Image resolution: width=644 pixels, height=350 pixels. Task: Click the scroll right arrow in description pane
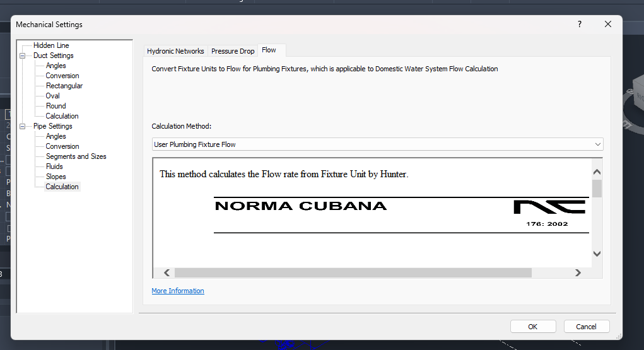click(x=578, y=272)
